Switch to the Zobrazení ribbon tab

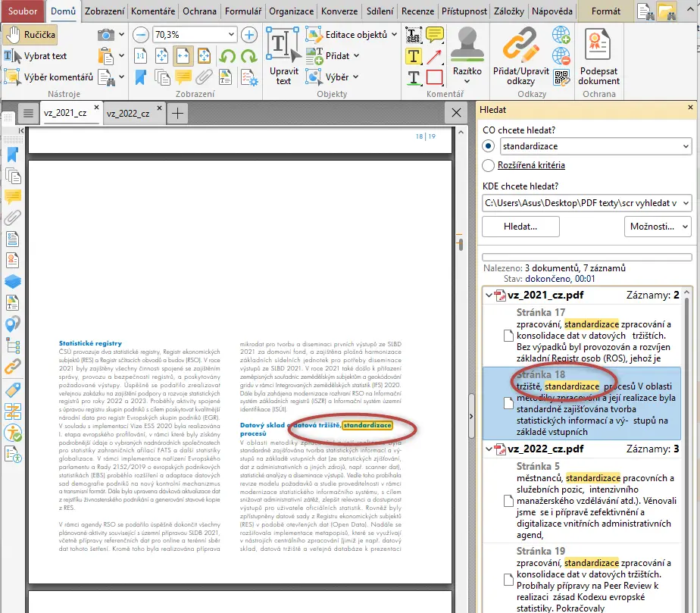[105, 11]
